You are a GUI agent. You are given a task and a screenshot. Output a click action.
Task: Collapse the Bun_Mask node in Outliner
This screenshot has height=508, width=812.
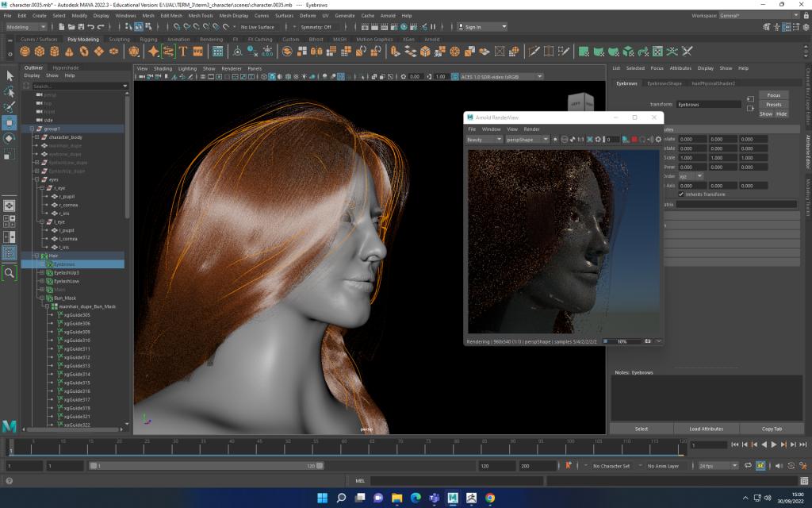(x=42, y=298)
